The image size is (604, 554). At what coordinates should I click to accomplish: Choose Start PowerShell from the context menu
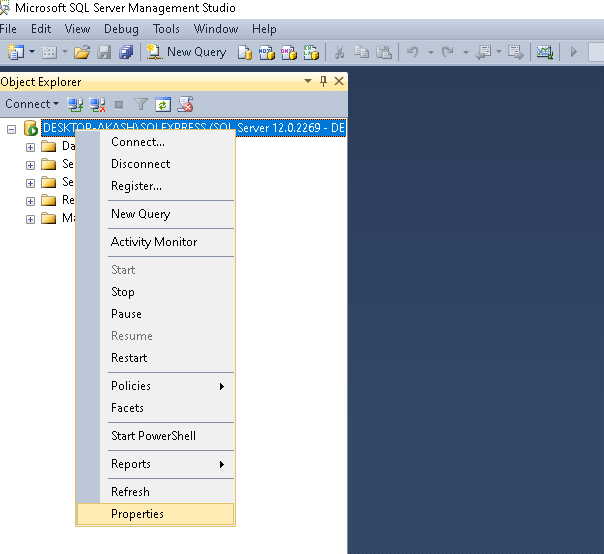pos(155,436)
